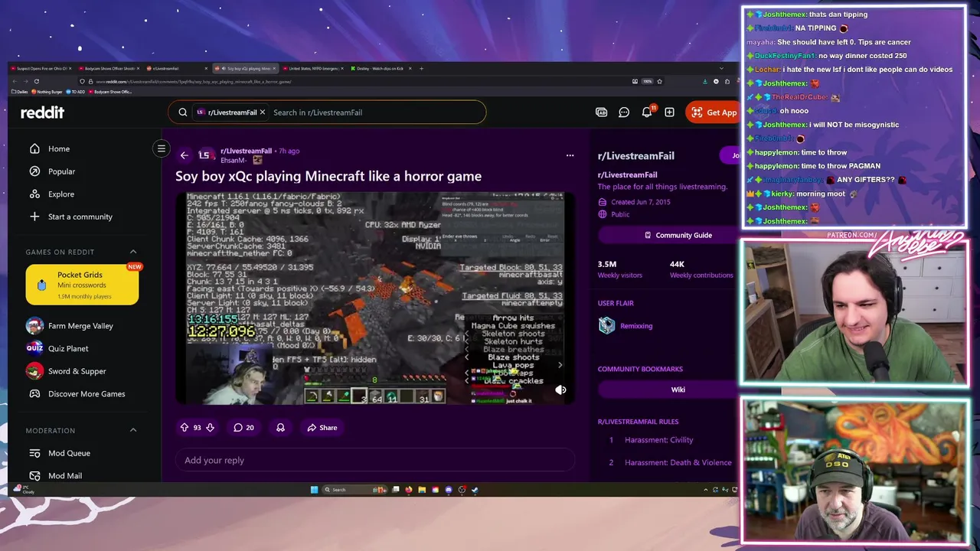Click the search magnifier icon in reddit
Viewport: 980px width, 551px height.
[x=183, y=112]
